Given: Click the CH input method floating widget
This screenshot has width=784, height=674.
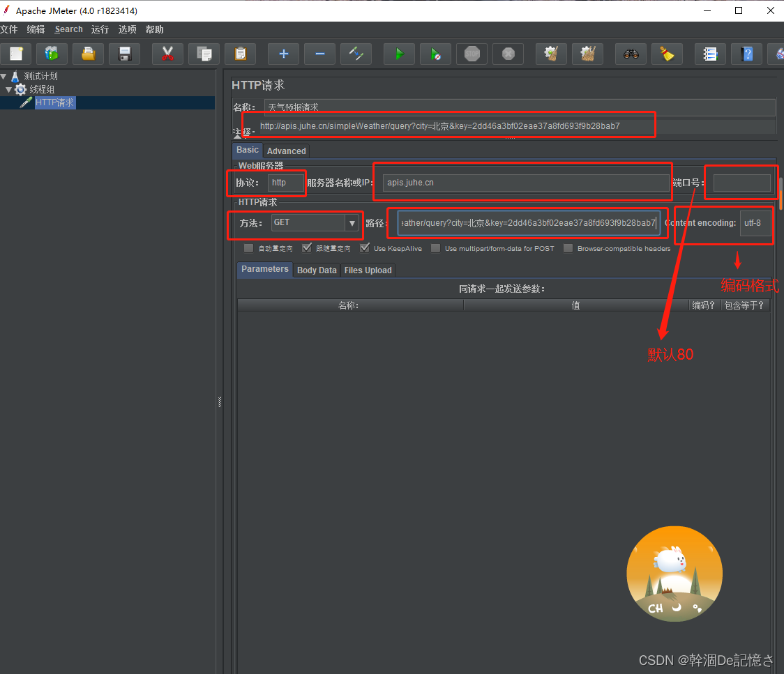Looking at the screenshot, I should 674,574.
